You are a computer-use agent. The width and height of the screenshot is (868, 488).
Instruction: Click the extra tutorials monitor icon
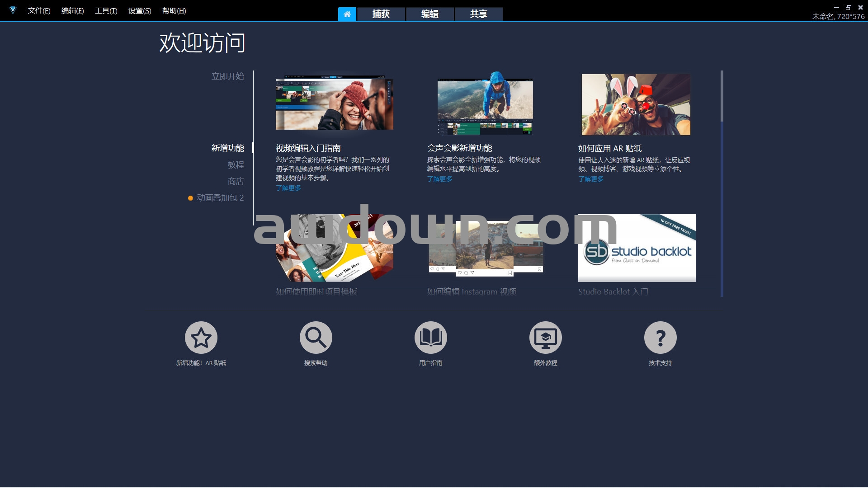[545, 338]
